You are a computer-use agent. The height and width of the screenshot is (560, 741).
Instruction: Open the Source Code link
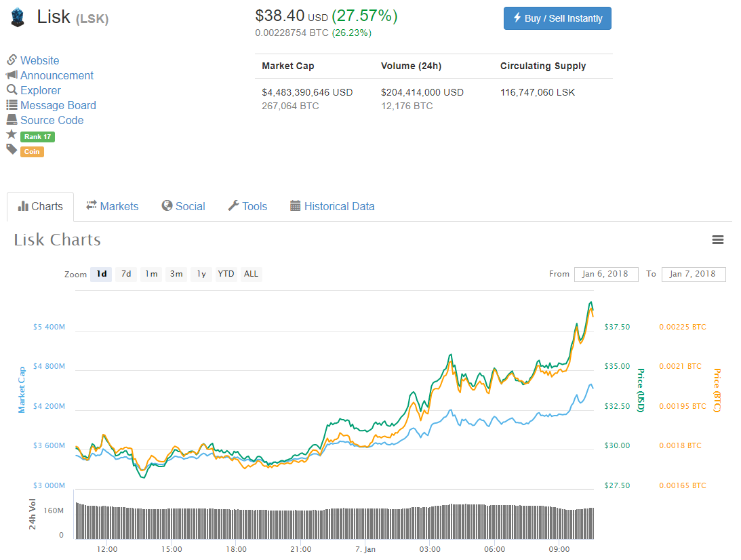click(x=52, y=120)
